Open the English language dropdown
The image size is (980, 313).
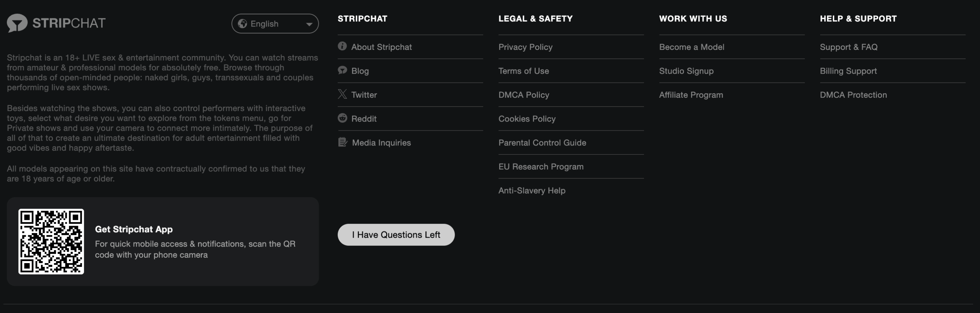(274, 24)
